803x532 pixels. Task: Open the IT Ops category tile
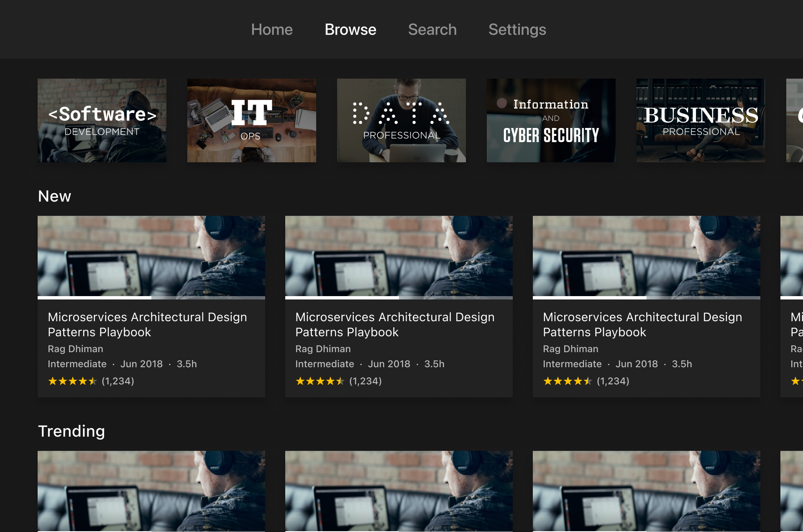pos(252,120)
